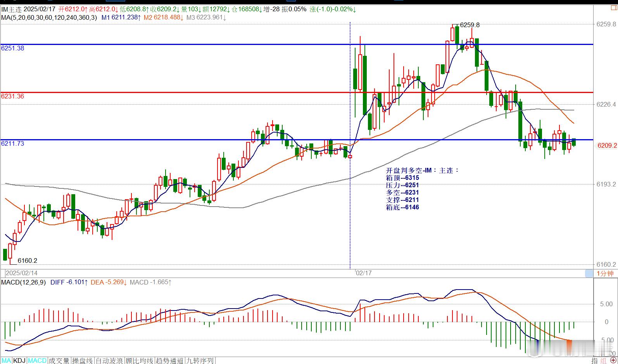Open the 成交量 volume indicator tab
Viewport: 618px width, 364px height.
coord(59,361)
